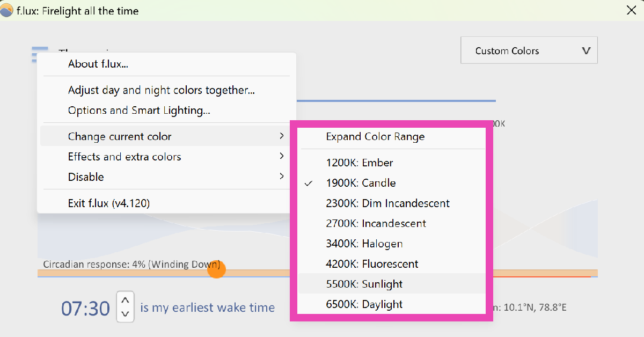Open About f.lux...
This screenshot has height=337, width=644.
tap(166, 64)
